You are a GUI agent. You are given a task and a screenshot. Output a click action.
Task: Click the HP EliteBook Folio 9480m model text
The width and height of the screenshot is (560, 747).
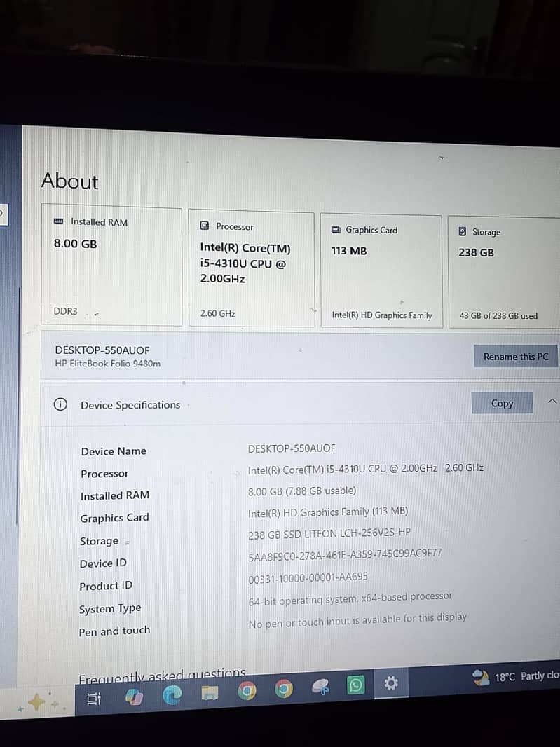tap(108, 364)
